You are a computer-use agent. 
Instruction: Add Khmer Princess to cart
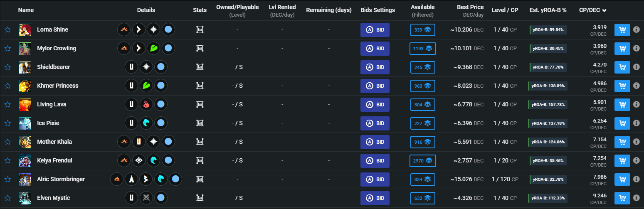(x=622, y=86)
